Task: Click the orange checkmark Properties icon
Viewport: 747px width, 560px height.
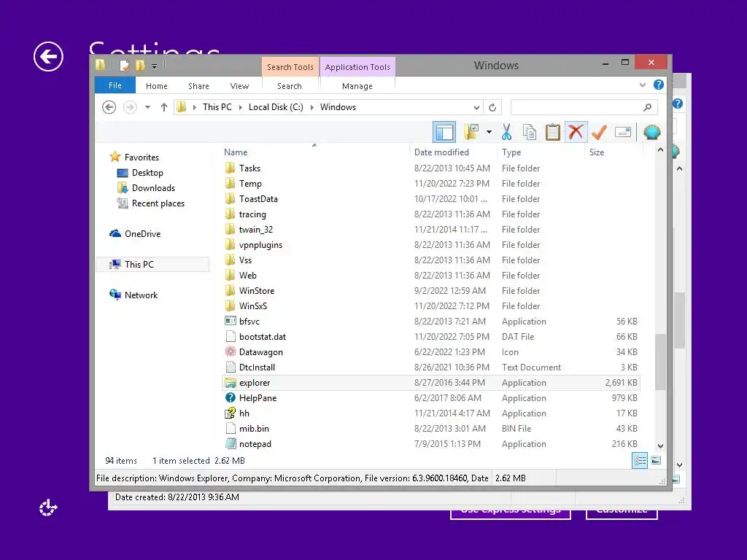Action: pyautogui.click(x=600, y=132)
